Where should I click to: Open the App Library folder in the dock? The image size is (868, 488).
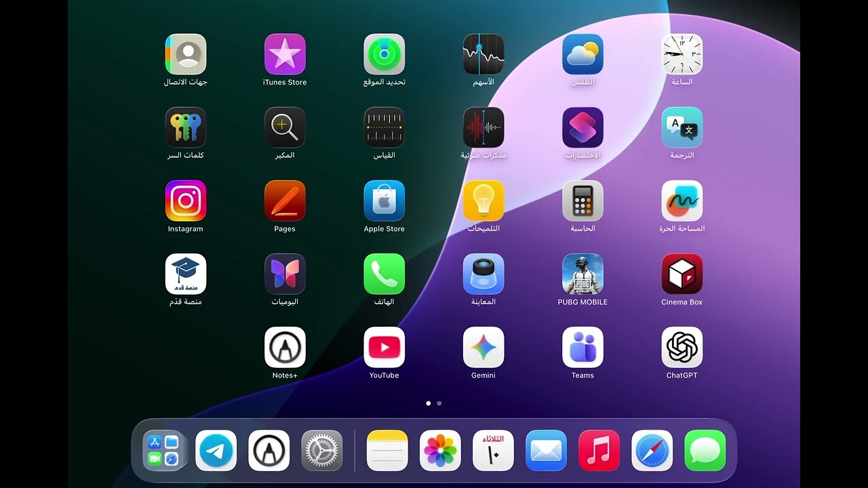pos(163,451)
